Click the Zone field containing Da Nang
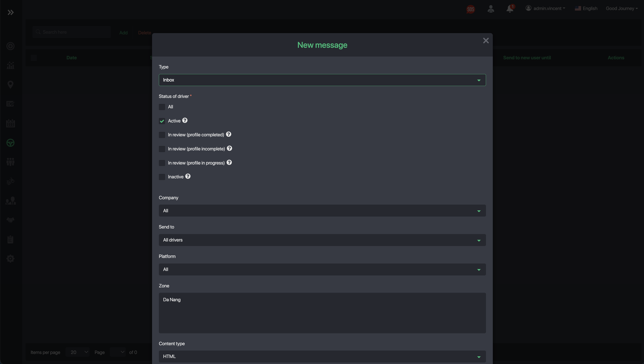Viewport: 644px width, 364px height. point(322,313)
